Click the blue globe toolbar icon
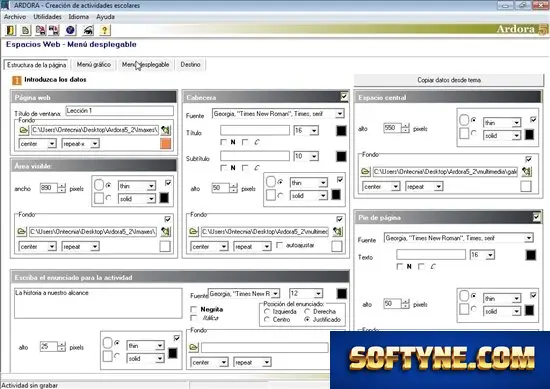 click(70, 31)
